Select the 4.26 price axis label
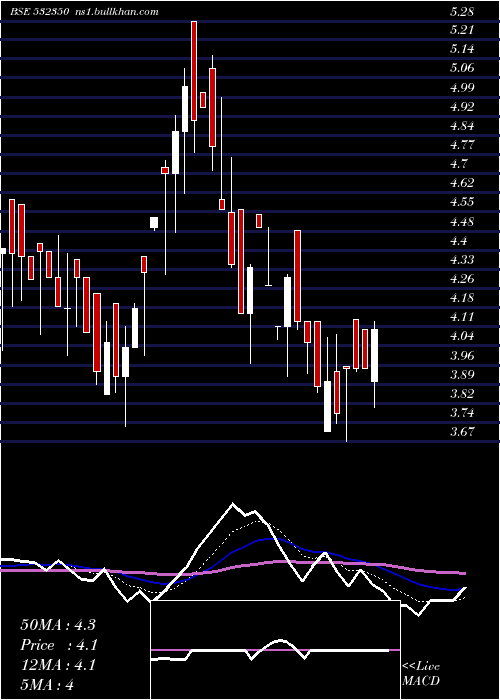The height and width of the screenshot is (700, 500). [462, 279]
